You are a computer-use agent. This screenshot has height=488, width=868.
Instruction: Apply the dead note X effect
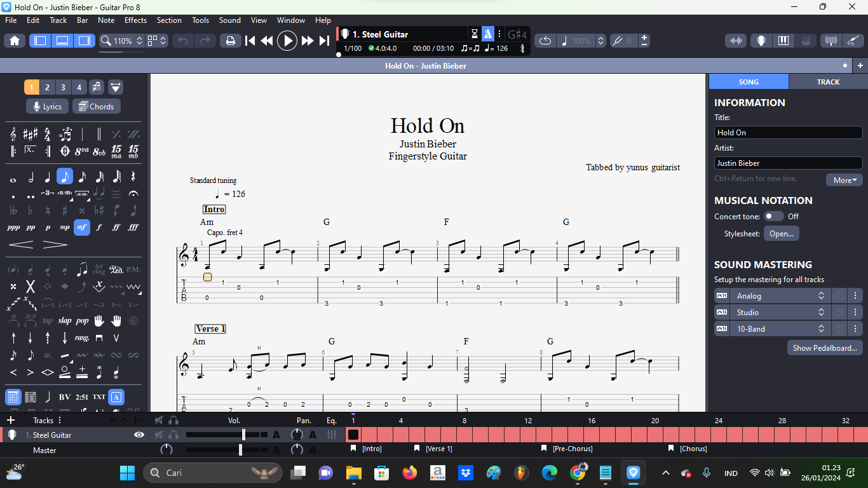pos(31,287)
